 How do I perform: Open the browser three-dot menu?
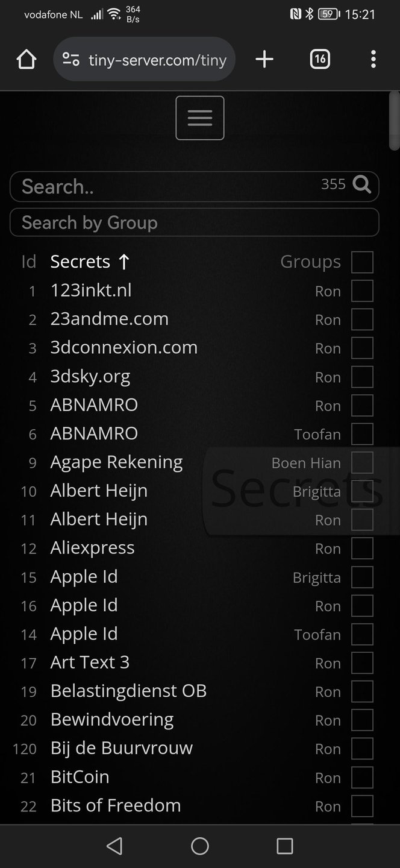373,59
